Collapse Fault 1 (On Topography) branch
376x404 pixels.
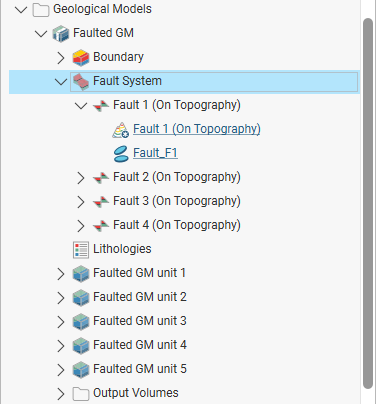tap(81, 106)
